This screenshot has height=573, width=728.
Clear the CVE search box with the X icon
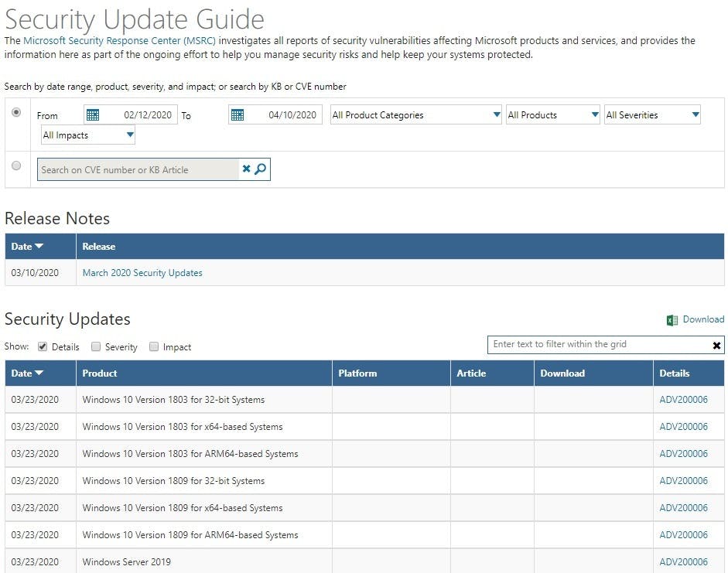coord(247,169)
